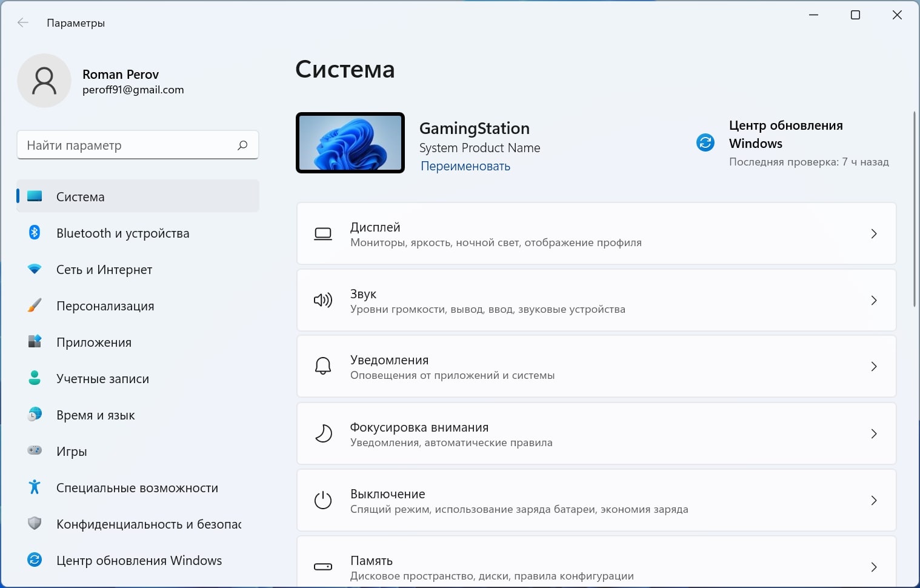Open Центр обновления Windows header link
920x588 pixels.
[x=785, y=134]
